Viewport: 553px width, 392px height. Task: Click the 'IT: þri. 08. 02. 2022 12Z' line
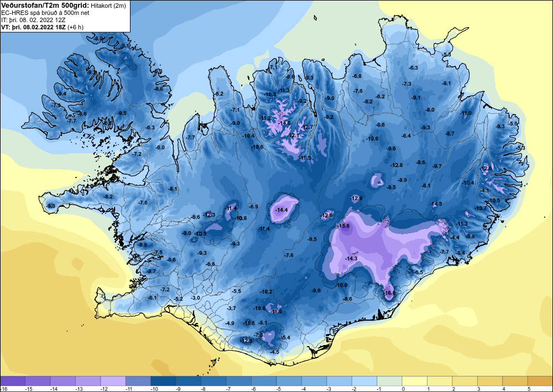point(33,20)
